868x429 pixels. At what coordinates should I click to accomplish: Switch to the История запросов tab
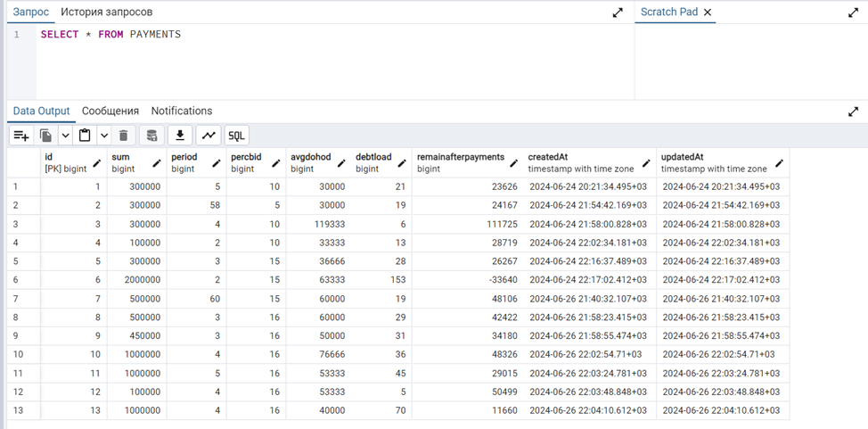tap(106, 12)
